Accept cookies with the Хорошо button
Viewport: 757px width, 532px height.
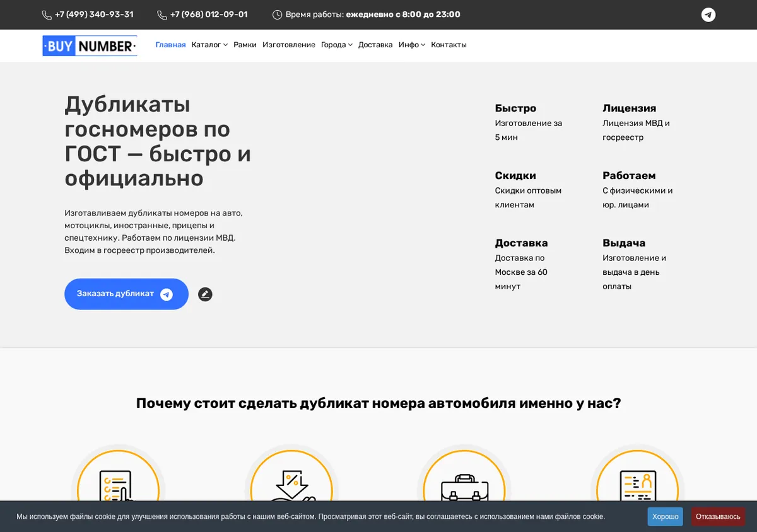[x=665, y=517]
